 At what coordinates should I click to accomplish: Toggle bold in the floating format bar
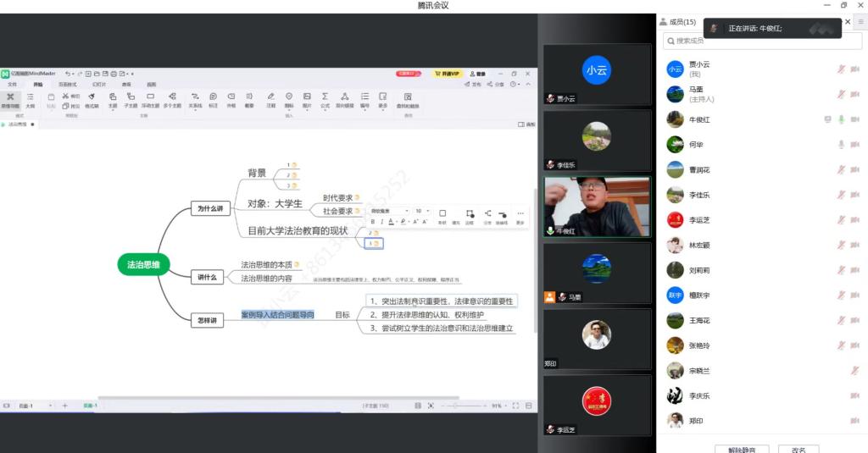click(x=372, y=222)
